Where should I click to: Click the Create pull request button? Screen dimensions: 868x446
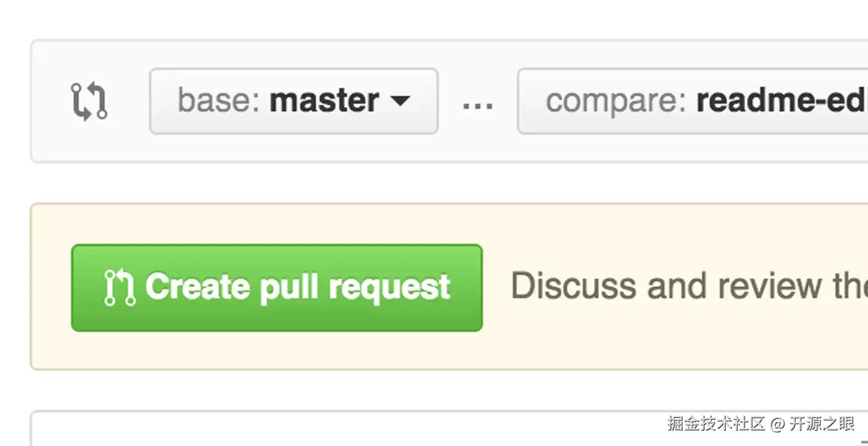click(x=277, y=288)
